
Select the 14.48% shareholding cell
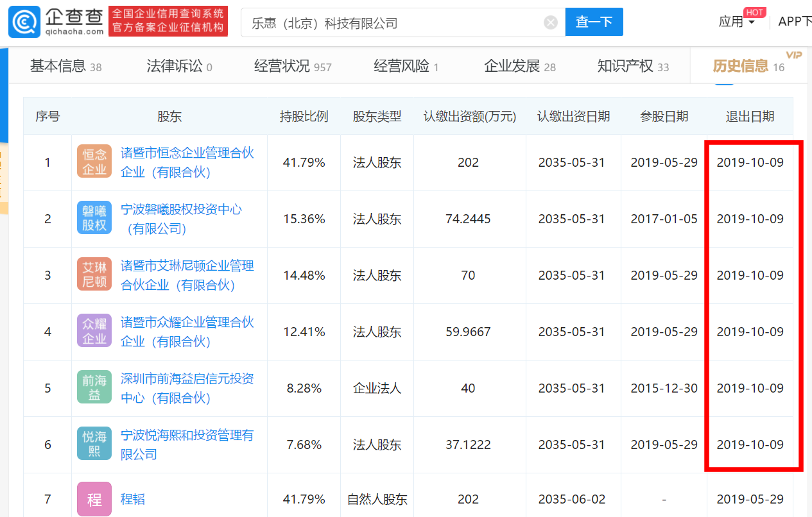click(304, 276)
